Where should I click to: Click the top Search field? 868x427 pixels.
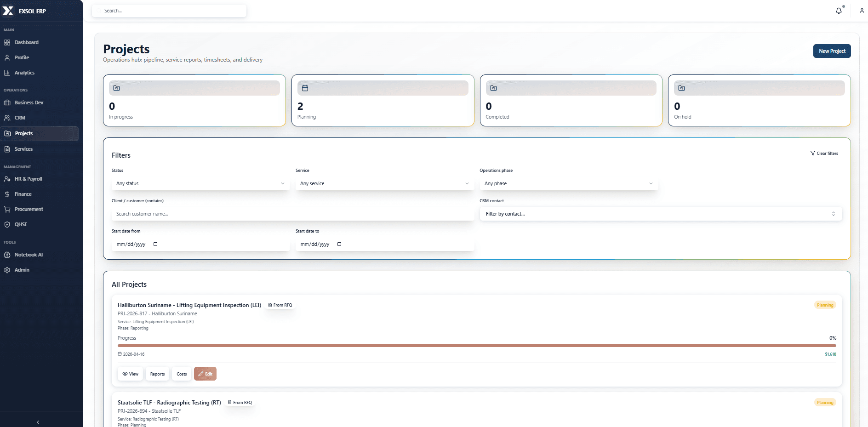(x=169, y=11)
